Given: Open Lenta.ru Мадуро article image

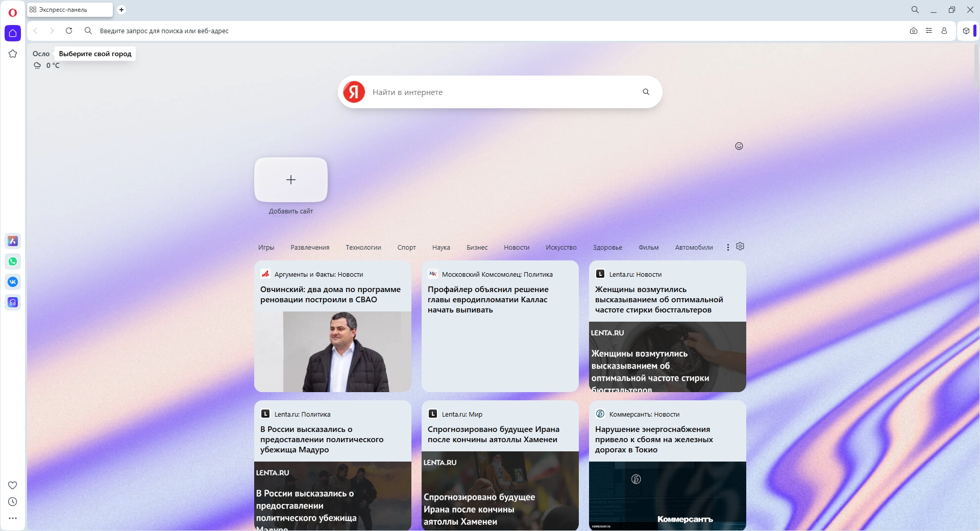Looking at the screenshot, I should [333, 496].
